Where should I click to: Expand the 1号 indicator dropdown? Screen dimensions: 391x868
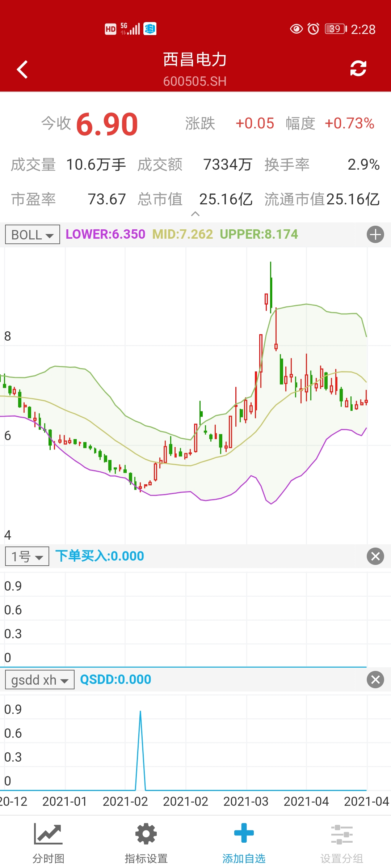point(27,557)
